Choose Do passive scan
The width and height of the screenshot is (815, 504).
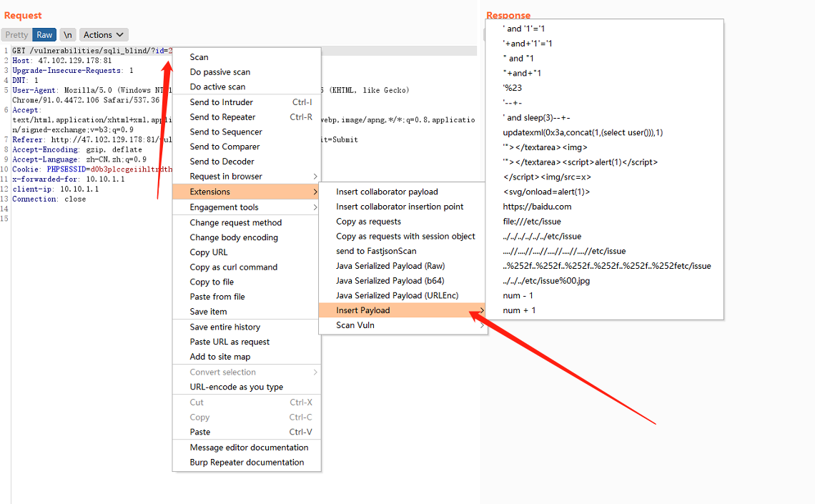click(x=247, y=72)
